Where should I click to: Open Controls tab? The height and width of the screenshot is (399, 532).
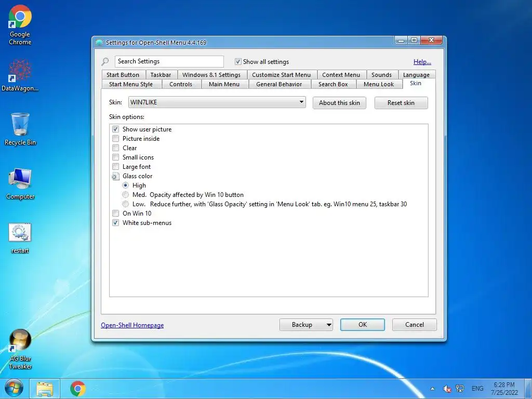pyautogui.click(x=181, y=84)
